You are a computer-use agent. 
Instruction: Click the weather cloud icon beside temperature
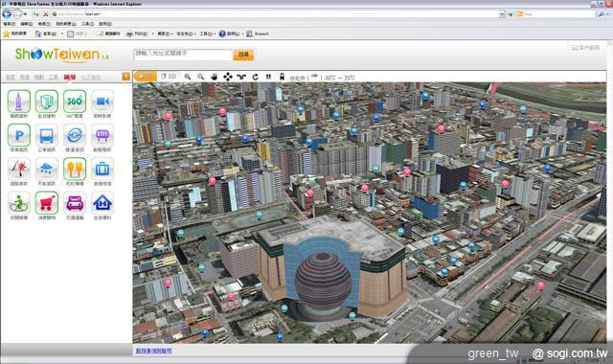click(x=314, y=77)
